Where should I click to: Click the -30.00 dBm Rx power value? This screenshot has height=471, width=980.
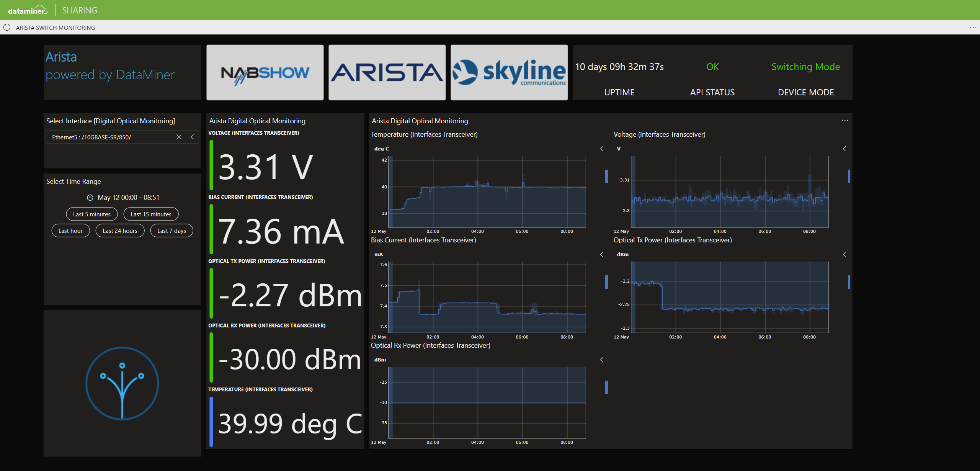click(290, 359)
